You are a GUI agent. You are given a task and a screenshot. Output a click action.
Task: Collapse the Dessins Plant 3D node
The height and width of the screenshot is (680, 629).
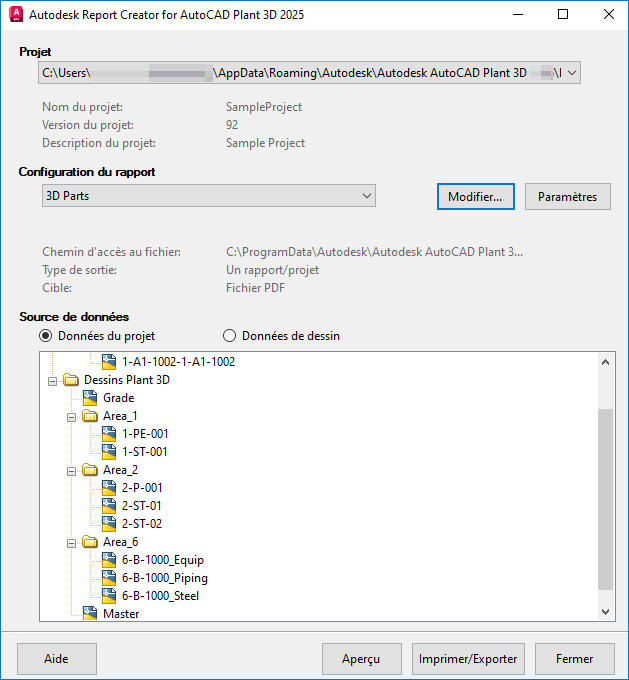tap(52, 381)
